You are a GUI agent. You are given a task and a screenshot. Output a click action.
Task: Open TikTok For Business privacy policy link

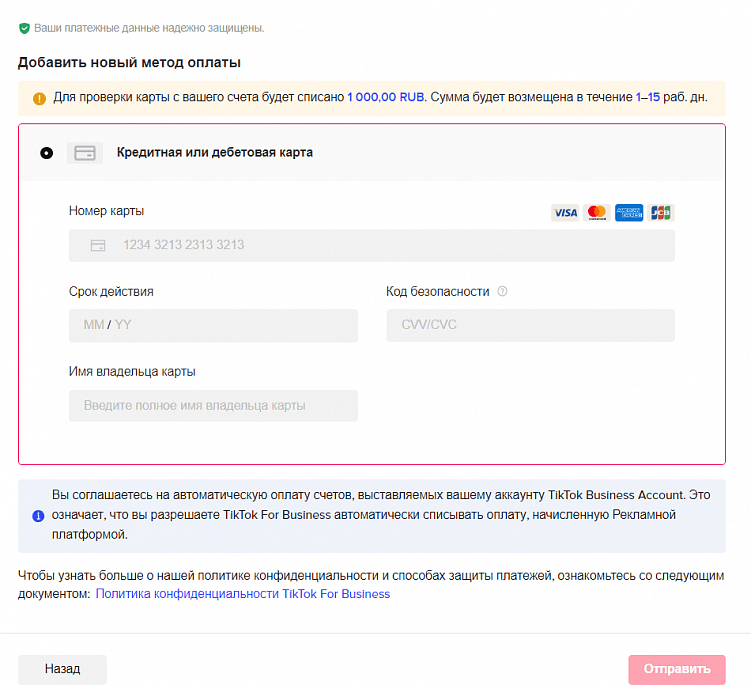(243, 594)
